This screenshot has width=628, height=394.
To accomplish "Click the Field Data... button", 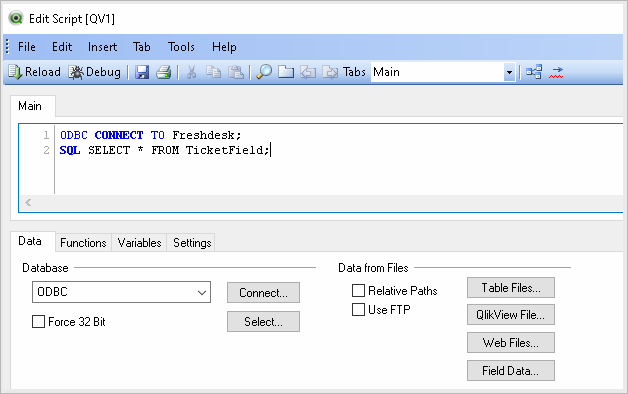I will click(511, 371).
